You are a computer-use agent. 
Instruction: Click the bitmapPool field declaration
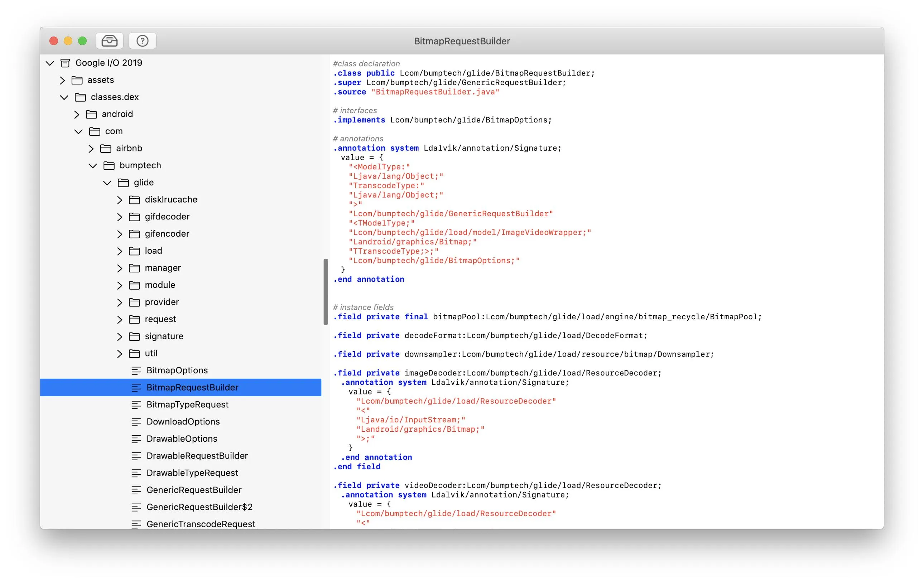(547, 317)
